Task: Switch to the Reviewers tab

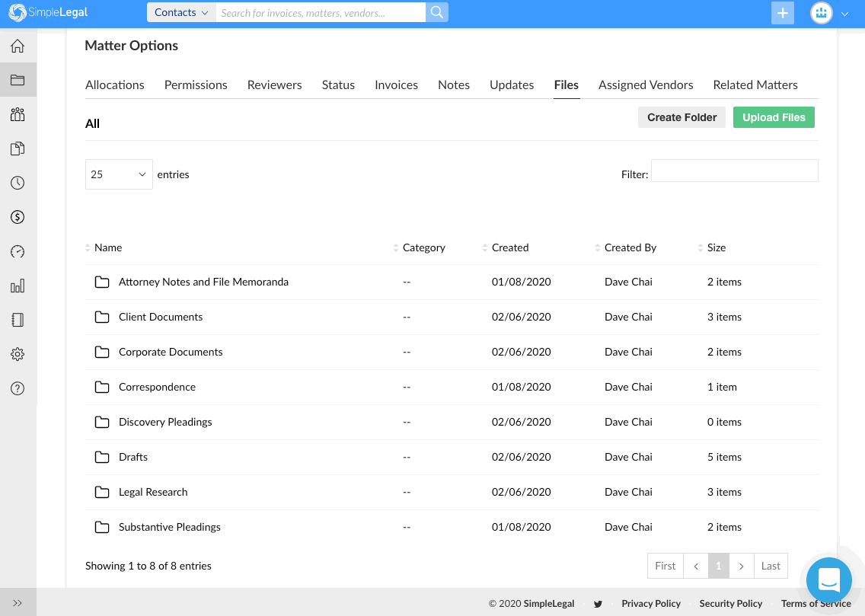Action: [x=275, y=85]
